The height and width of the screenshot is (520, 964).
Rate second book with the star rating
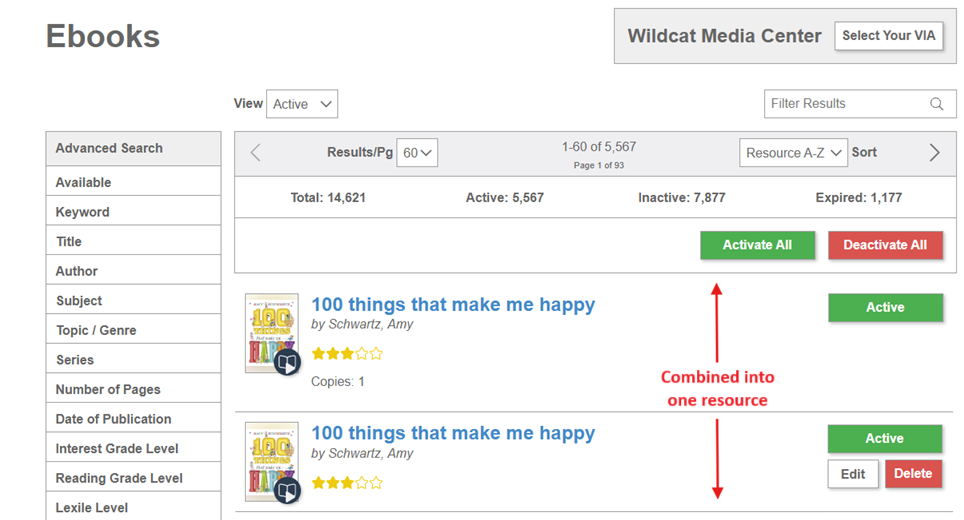click(347, 483)
